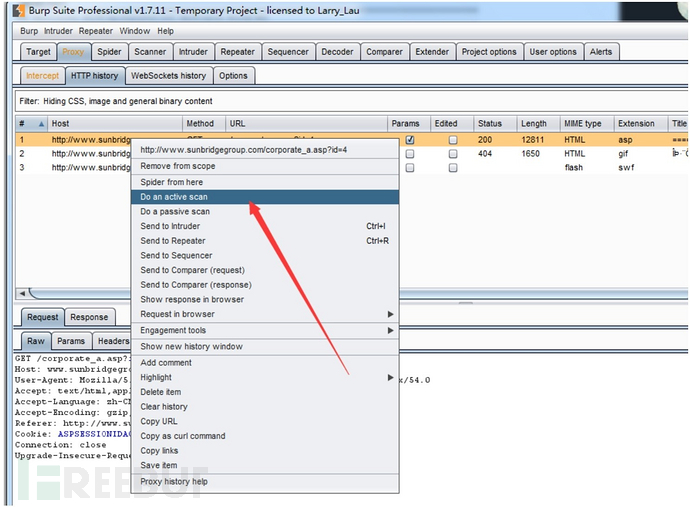Select Delete item menu entry
The width and height of the screenshot is (690, 507).
click(x=265, y=392)
